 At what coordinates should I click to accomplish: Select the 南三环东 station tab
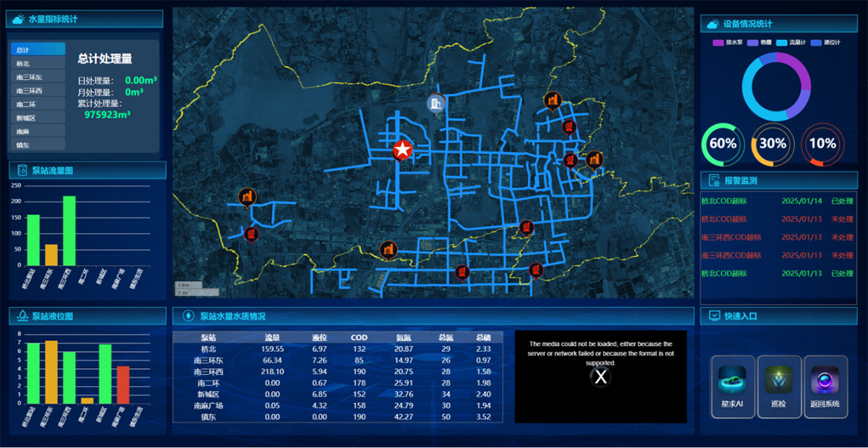pyautogui.click(x=38, y=77)
